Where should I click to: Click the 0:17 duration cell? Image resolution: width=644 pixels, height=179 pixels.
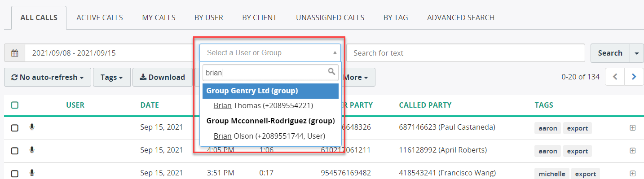point(266,173)
